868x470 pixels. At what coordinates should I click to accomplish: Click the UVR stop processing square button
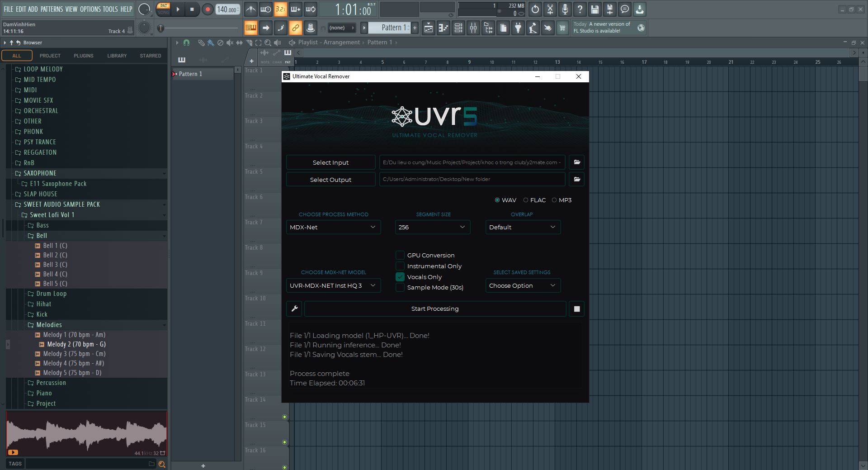[576, 309]
